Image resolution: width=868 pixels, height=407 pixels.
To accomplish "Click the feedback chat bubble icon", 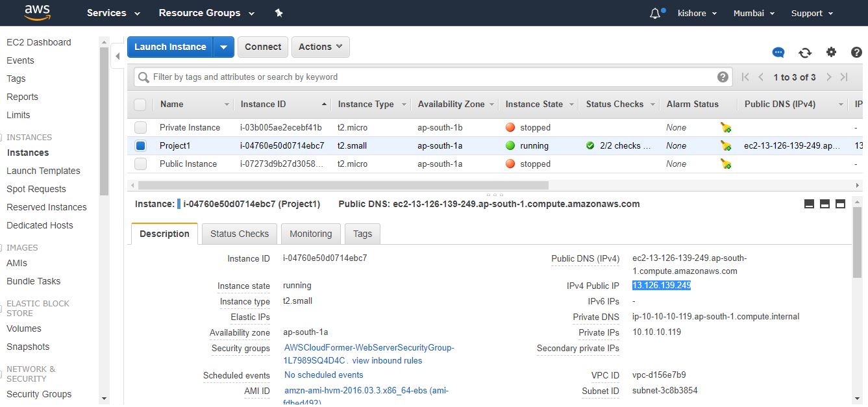I will 778,53.
